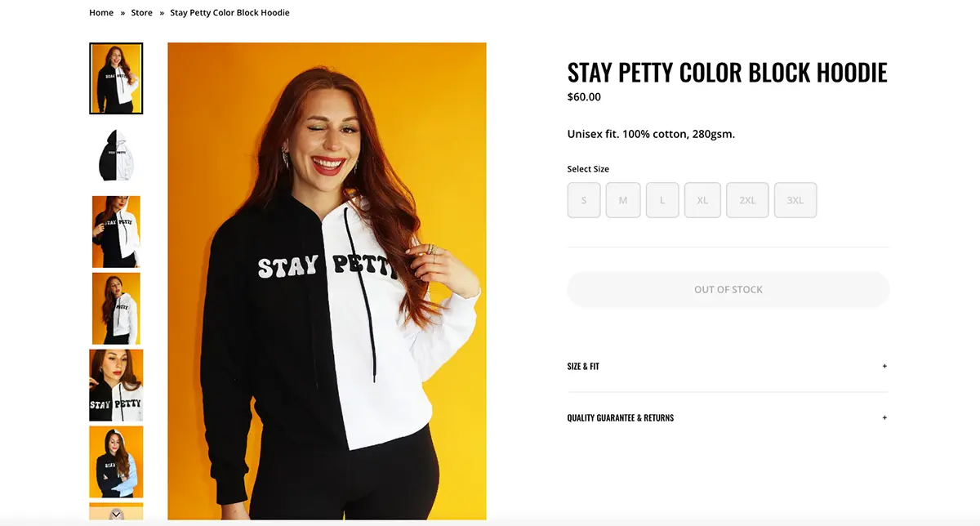
Task: Click the main hoodie product image
Action: (x=327, y=281)
